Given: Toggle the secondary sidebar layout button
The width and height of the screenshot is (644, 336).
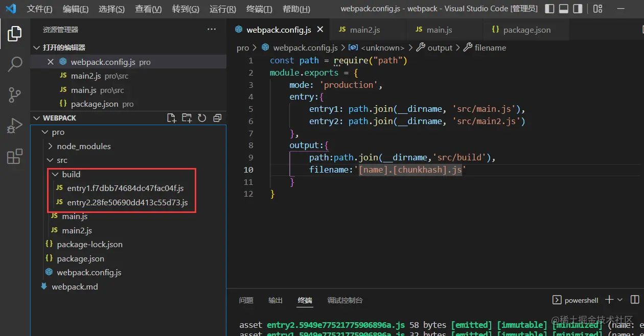Looking at the screenshot, I should pos(578,9).
